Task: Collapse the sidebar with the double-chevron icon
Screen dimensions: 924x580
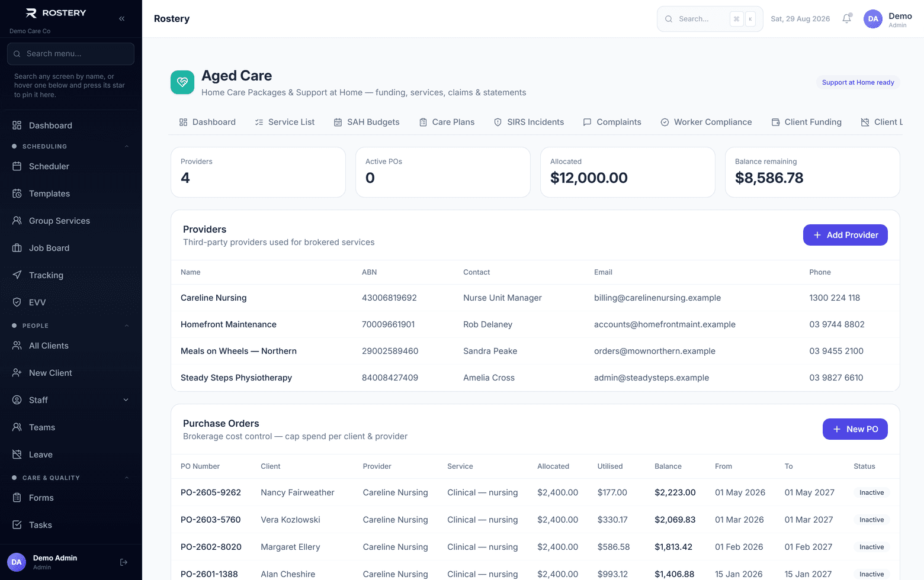Action: tap(121, 18)
